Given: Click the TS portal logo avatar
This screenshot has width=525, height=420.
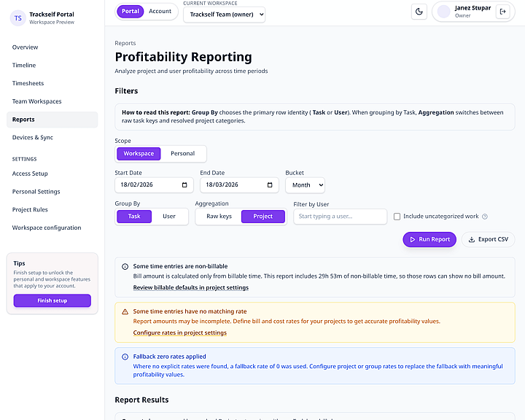Looking at the screenshot, I should click(x=18, y=18).
